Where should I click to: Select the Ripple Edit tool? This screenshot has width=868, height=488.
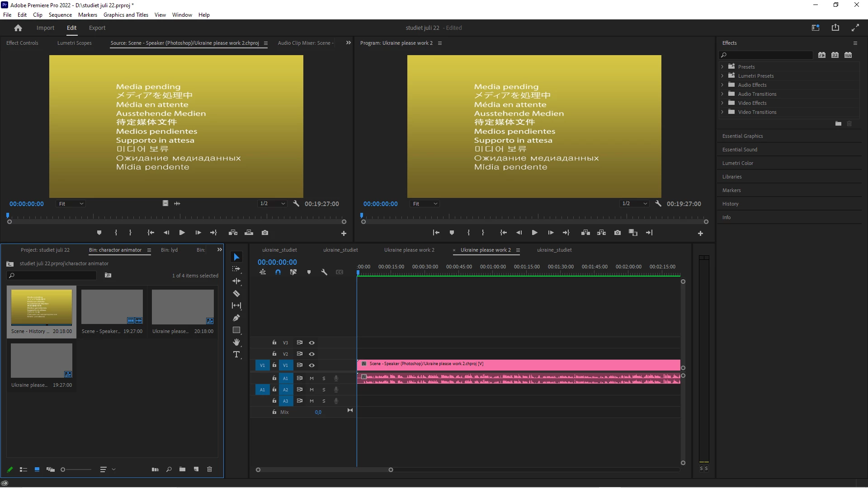[x=236, y=281]
